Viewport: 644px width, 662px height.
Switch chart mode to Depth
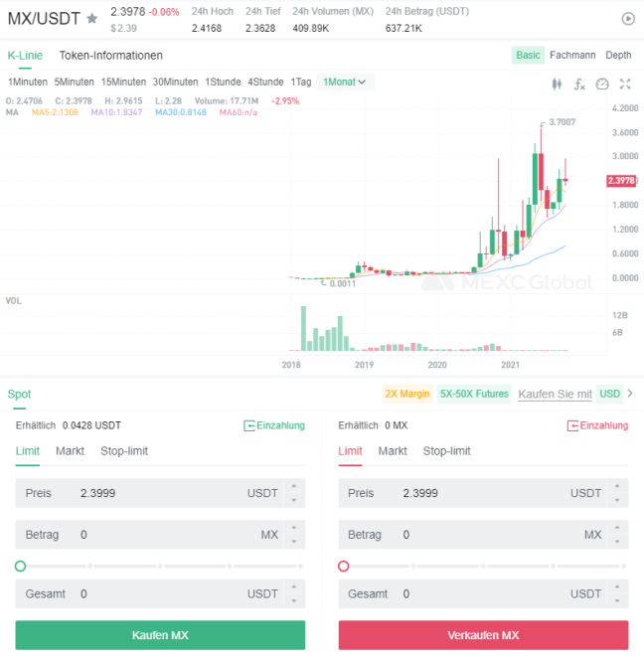coord(618,56)
